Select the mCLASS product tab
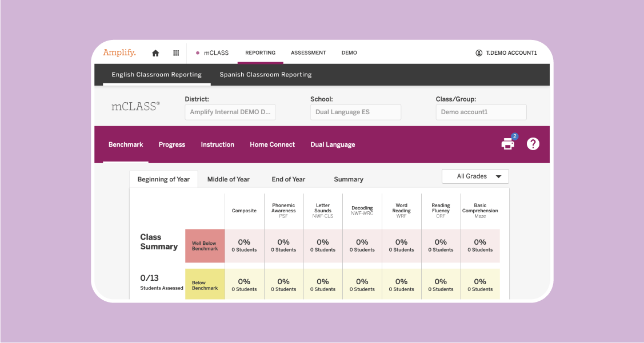The image size is (644, 343). point(213,53)
